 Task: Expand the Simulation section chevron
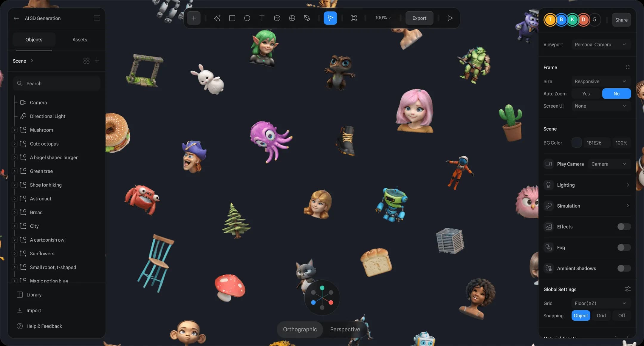click(628, 206)
